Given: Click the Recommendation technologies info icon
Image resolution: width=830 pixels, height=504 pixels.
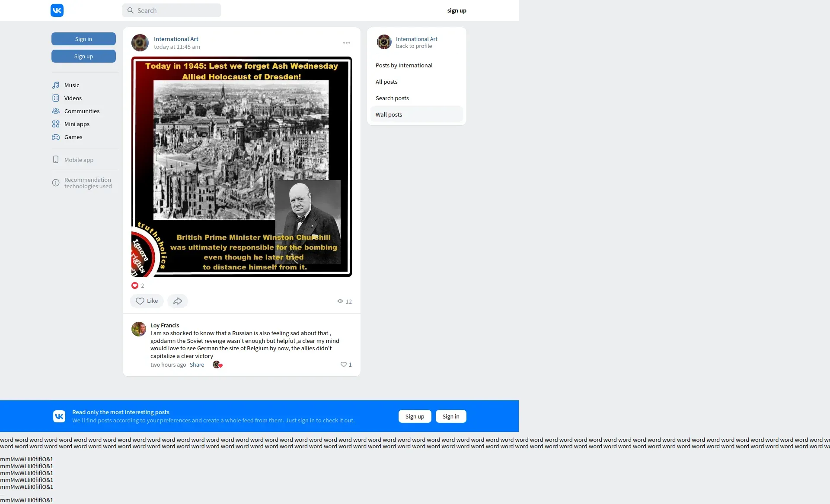Looking at the screenshot, I should point(56,183).
